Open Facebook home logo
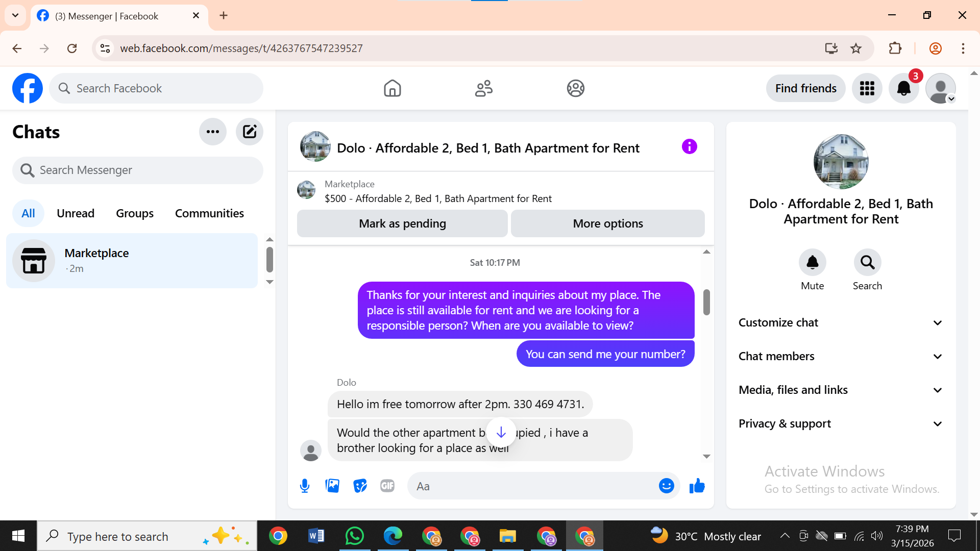This screenshot has width=980, height=551. pyautogui.click(x=28, y=88)
